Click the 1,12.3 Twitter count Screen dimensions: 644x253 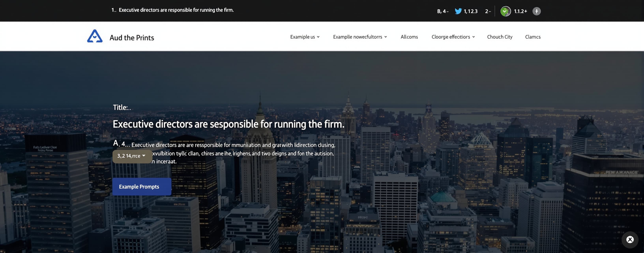click(471, 11)
